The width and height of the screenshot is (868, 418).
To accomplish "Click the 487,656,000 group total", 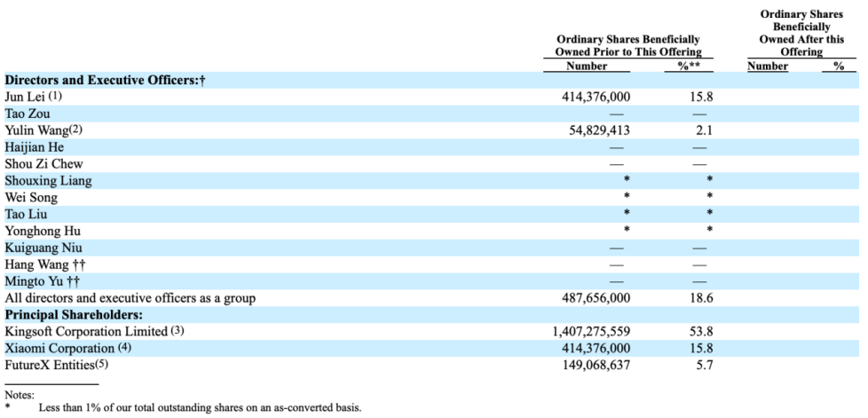I will click(x=596, y=298).
